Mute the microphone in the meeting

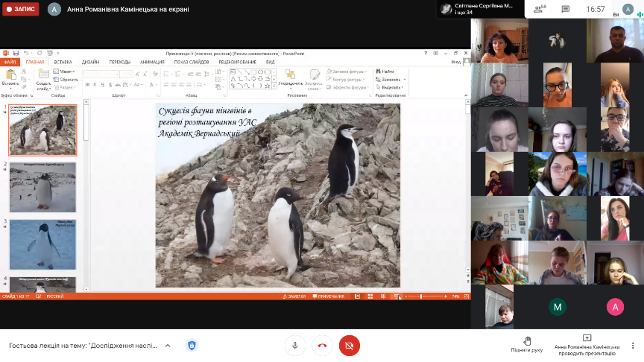[295, 346]
